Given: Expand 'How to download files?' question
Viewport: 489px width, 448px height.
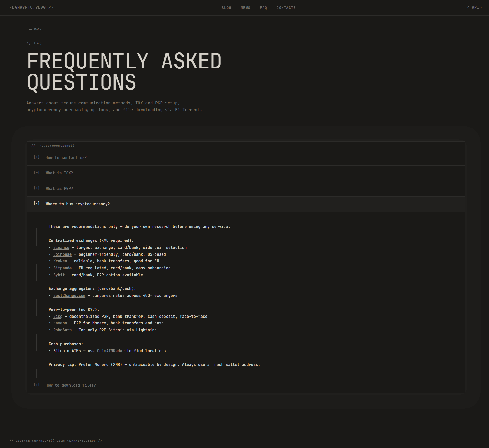Looking at the screenshot, I should point(71,385).
